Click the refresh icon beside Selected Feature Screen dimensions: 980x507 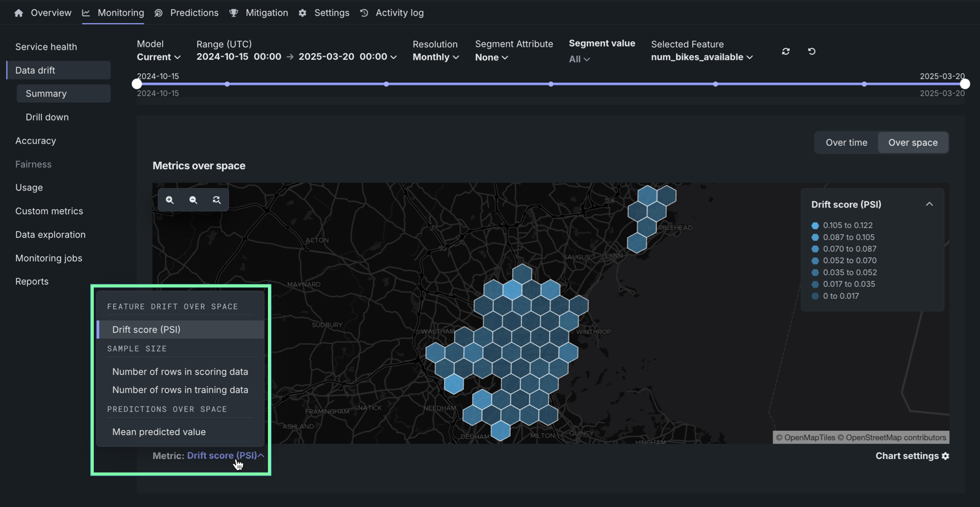pos(786,51)
